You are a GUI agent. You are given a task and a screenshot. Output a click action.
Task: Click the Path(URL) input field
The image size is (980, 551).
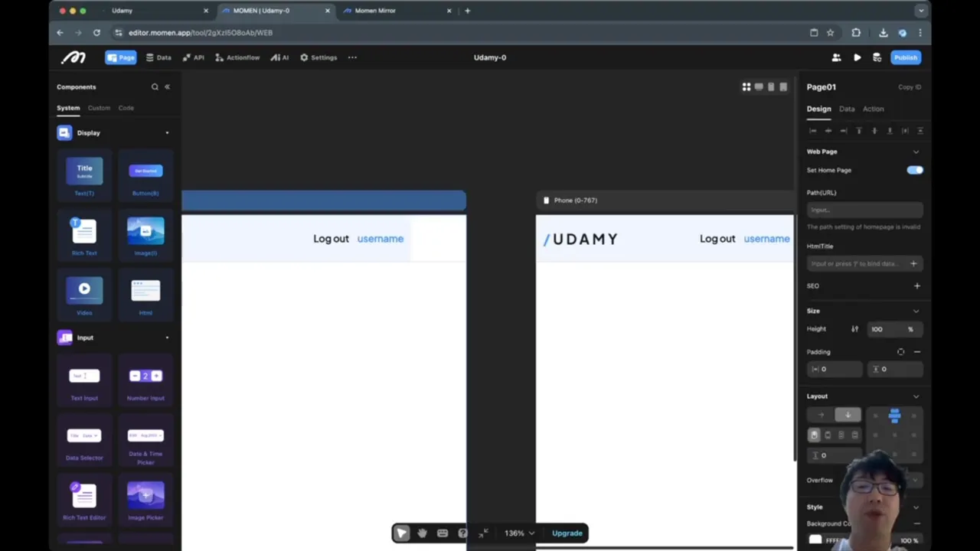click(x=864, y=210)
